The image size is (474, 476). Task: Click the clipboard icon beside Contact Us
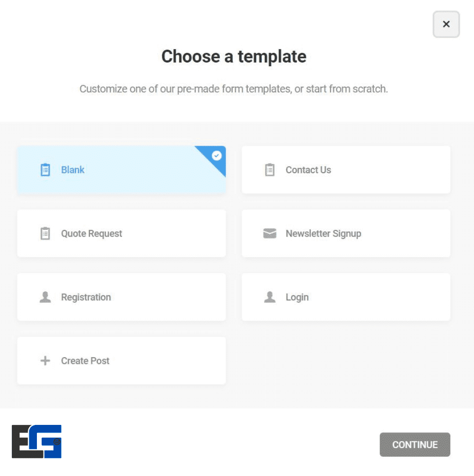(x=270, y=170)
